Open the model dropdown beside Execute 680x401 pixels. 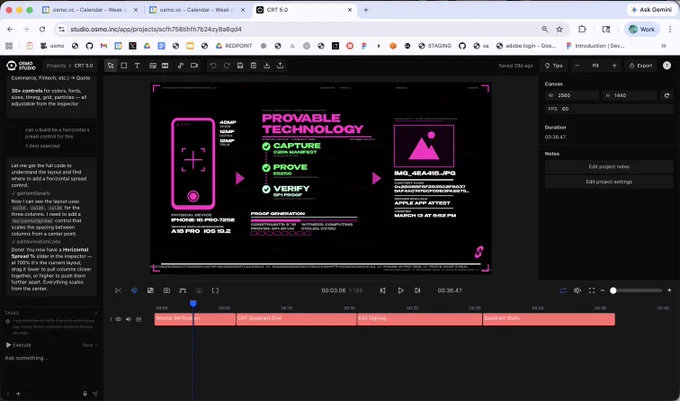(x=90, y=345)
